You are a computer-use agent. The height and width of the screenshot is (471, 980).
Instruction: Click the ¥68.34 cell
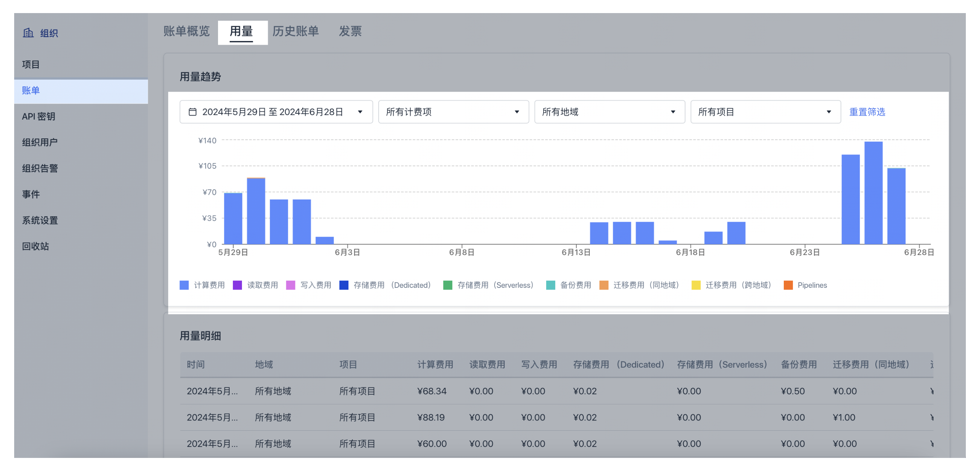[432, 391]
